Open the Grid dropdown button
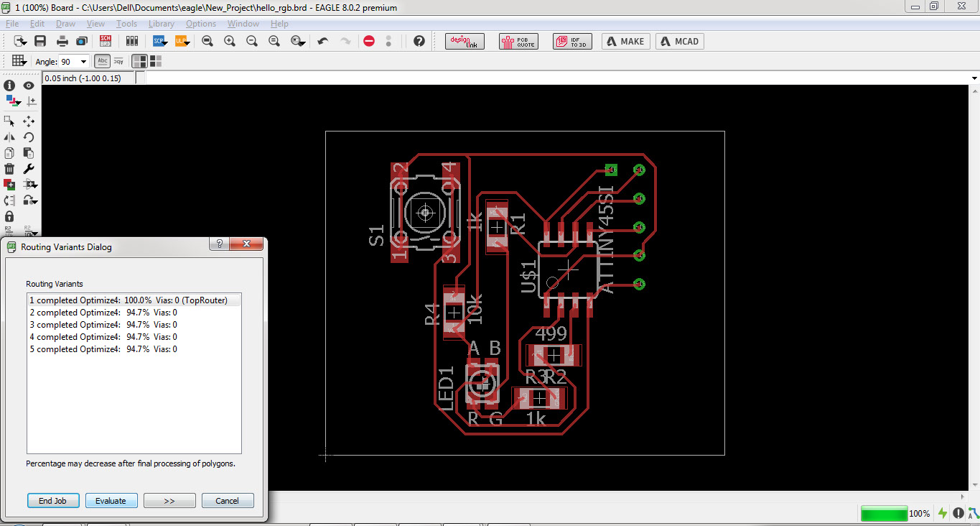The height and width of the screenshot is (526, 980). point(19,61)
